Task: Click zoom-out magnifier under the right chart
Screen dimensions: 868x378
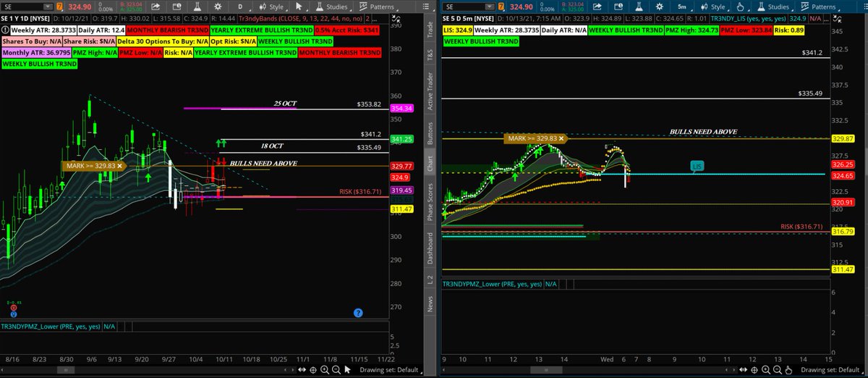Action: click(x=778, y=370)
